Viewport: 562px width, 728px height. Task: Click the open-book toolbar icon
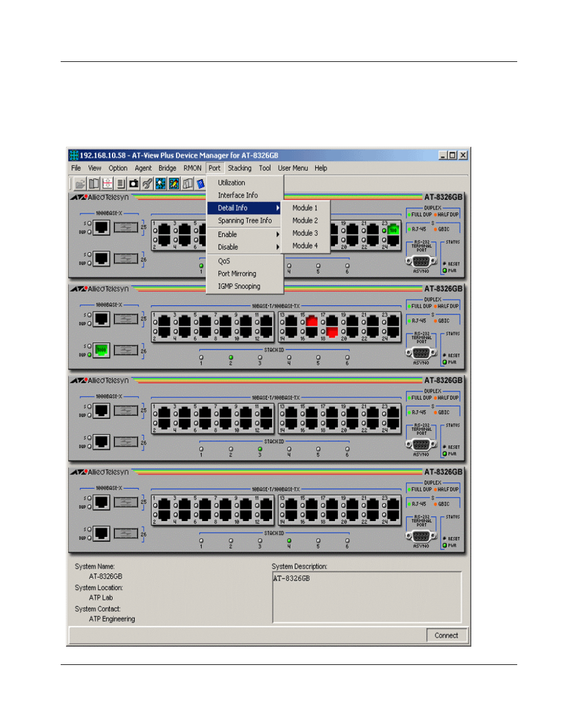point(94,183)
